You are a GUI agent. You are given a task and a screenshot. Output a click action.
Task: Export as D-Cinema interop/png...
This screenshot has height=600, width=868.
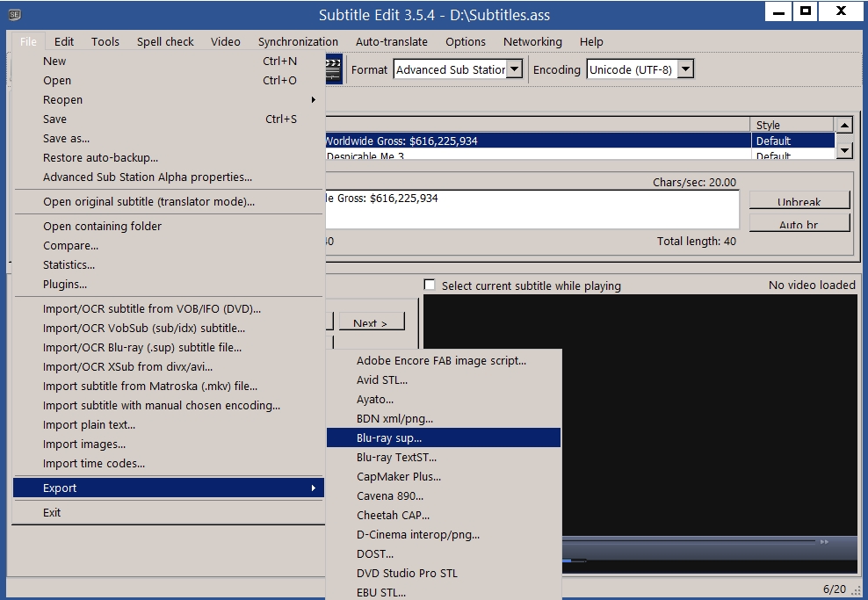click(x=444, y=535)
